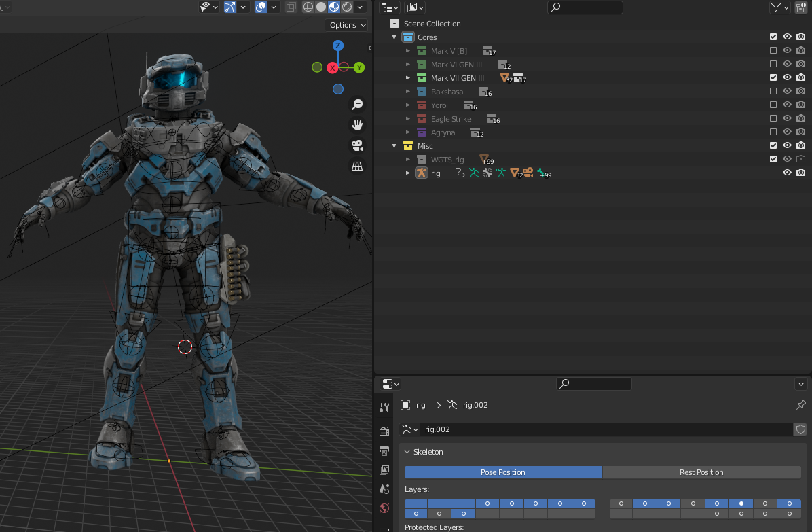Click the fake user shield icon for rig.002

tap(800, 429)
